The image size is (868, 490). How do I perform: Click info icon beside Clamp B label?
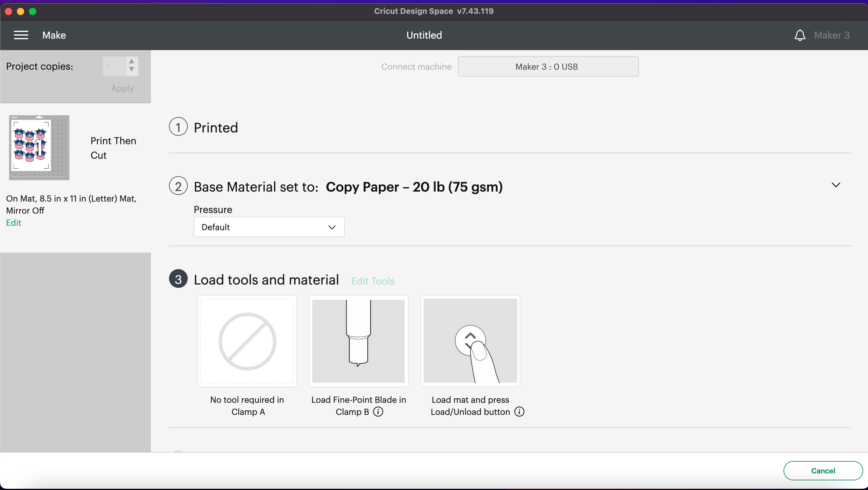(x=378, y=412)
